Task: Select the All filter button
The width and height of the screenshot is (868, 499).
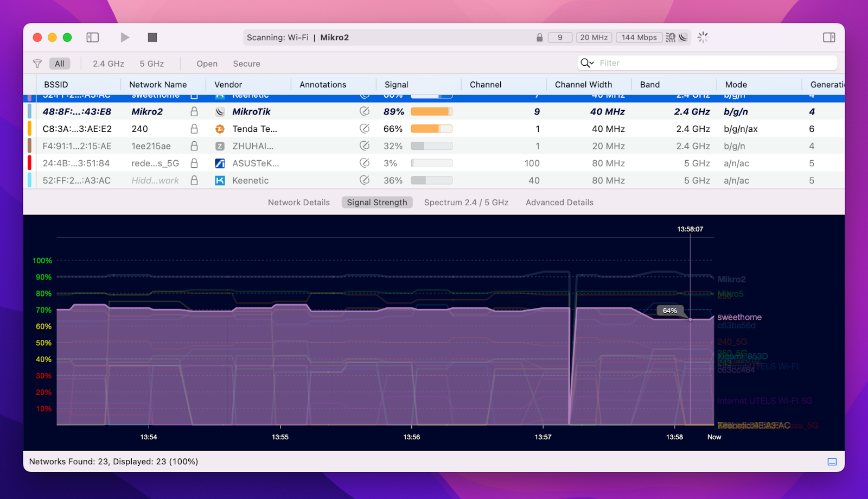Action: tap(60, 64)
